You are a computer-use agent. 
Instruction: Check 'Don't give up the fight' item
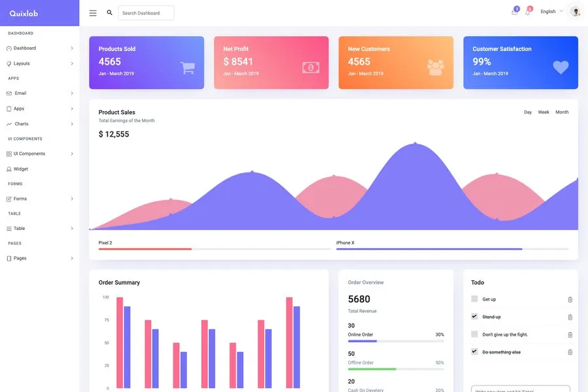coord(474,334)
